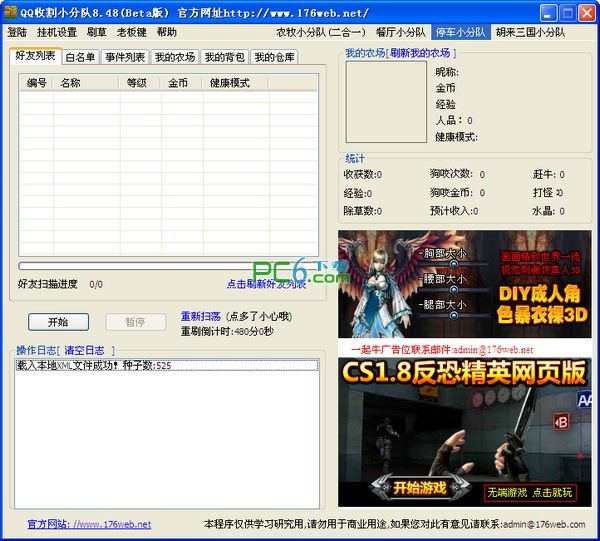This screenshot has width=600, height=541.
Task: Select log entry 载入本地XML文件成功
Action: click(166, 365)
